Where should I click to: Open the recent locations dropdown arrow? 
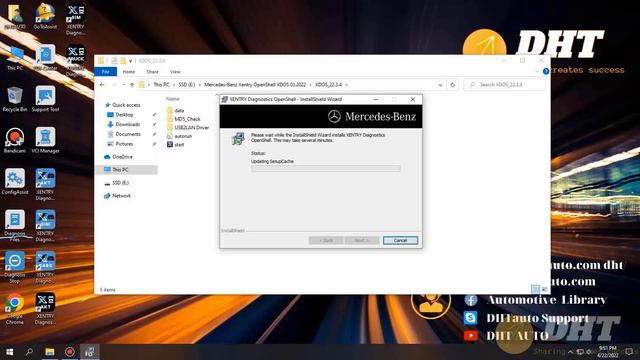click(124, 85)
